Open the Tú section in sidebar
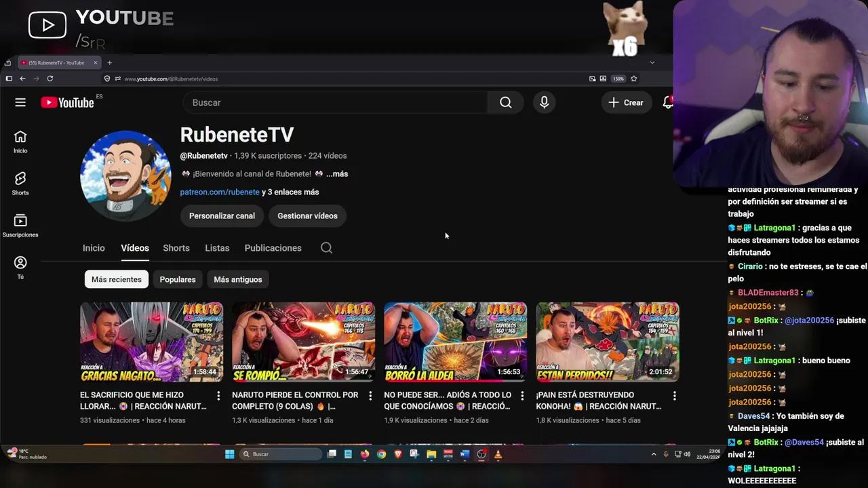The image size is (868, 488). 20,268
